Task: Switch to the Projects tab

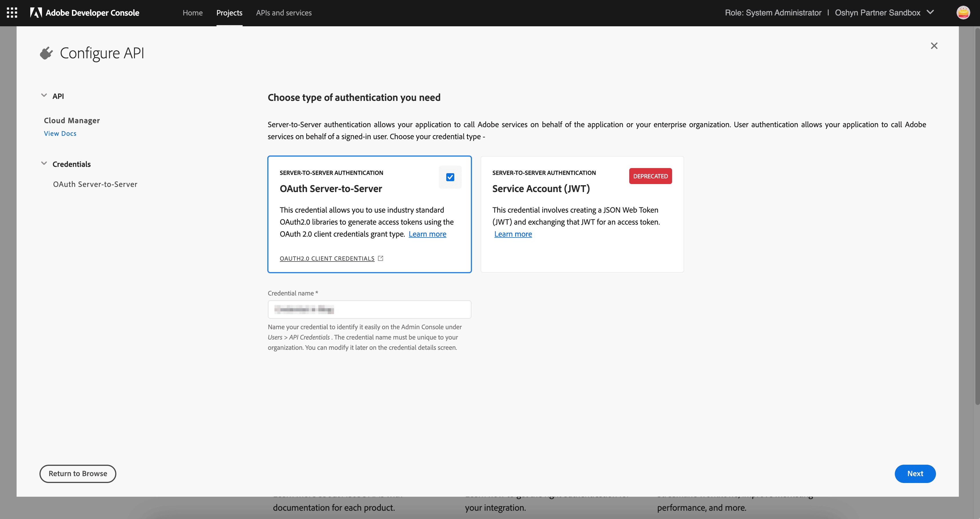Action: click(x=229, y=13)
